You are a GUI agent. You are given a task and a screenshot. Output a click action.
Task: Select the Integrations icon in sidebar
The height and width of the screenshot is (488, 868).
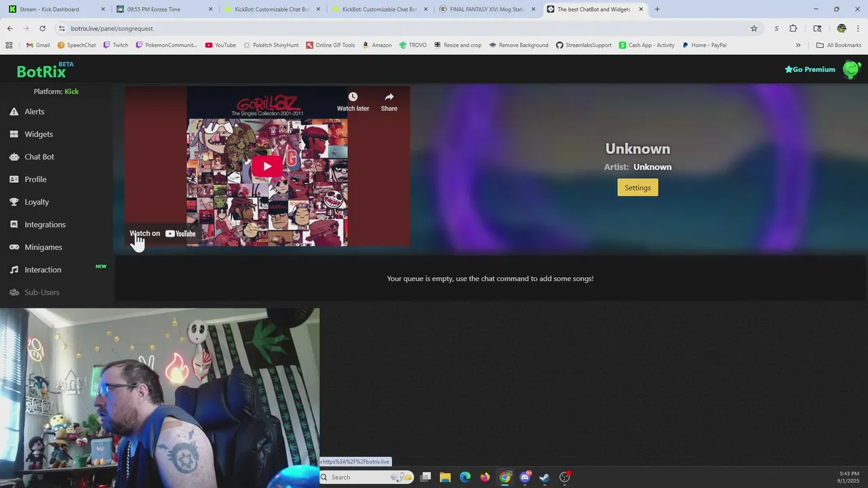[14, 224]
